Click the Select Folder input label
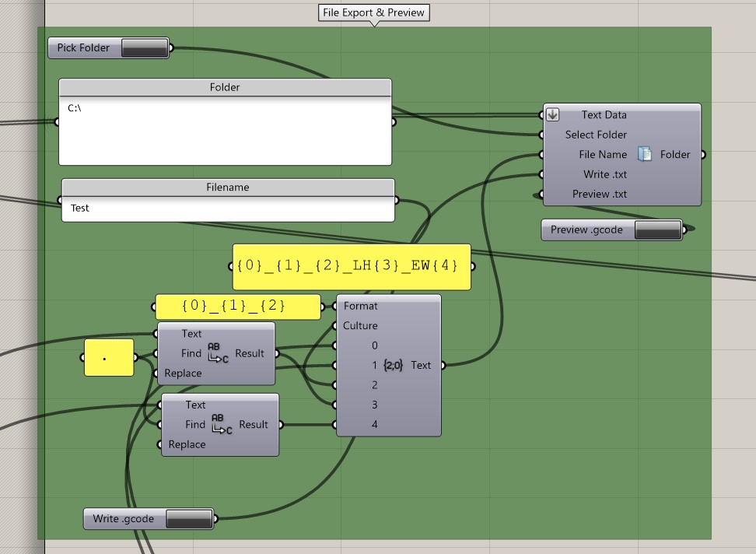The height and width of the screenshot is (554, 756). tap(595, 135)
